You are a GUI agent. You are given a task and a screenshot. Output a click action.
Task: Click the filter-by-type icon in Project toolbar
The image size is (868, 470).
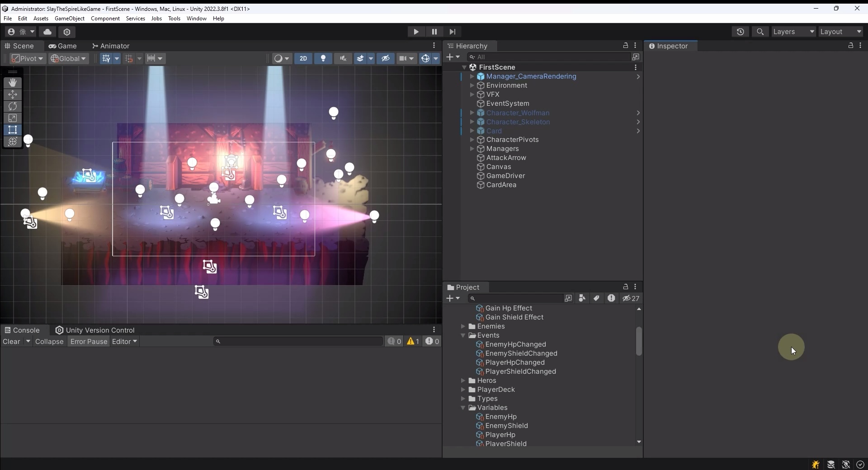coord(582,298)
